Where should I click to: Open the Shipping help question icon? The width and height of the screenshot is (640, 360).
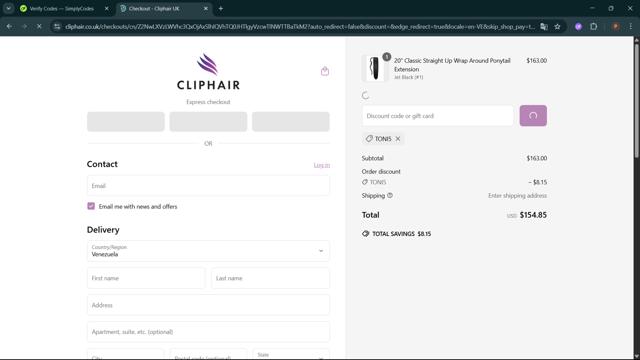(x=390, y=196)
